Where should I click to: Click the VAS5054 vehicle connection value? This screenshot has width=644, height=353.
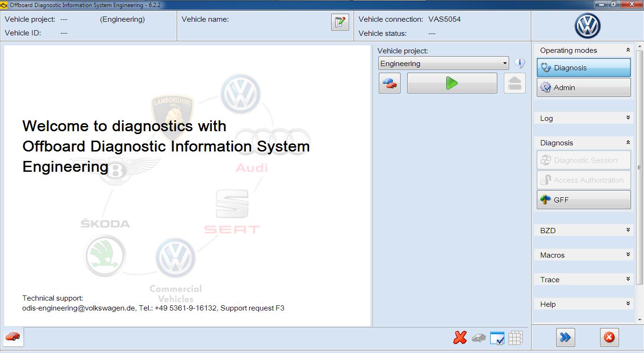click(444, 19)
